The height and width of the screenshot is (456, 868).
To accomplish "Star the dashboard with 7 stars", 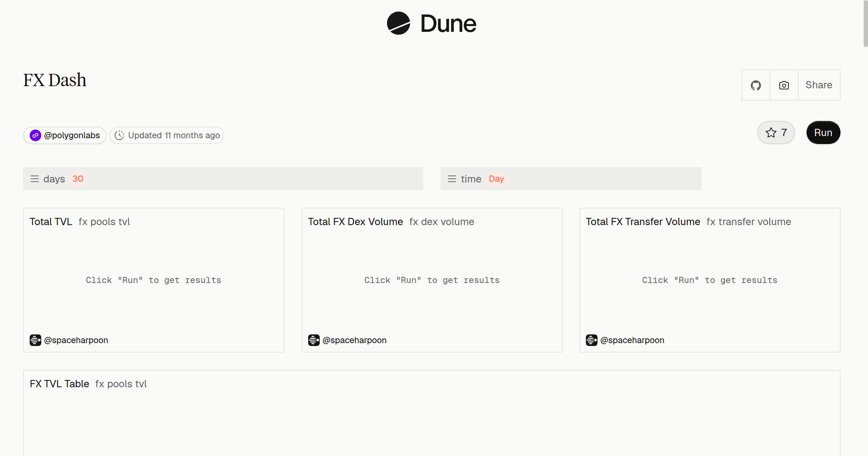I will [x=776, y=132].
